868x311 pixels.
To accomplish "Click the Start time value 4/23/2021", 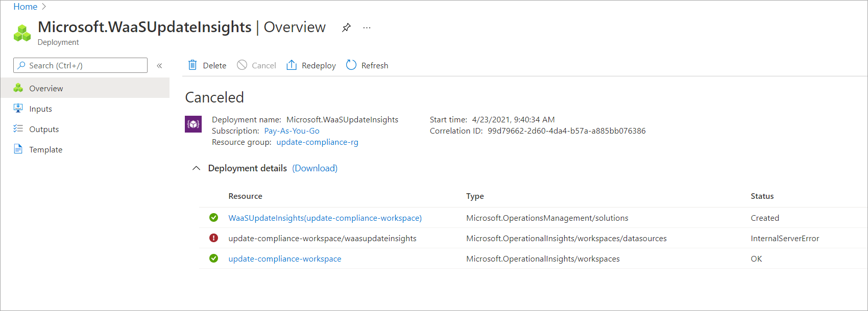I will (x=513, y=120).
